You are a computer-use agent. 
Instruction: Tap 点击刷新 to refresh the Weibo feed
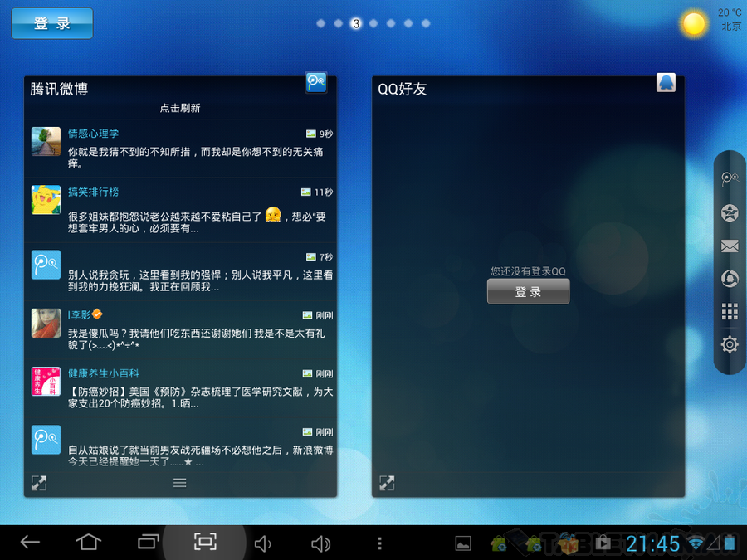(x=180, y=108)
